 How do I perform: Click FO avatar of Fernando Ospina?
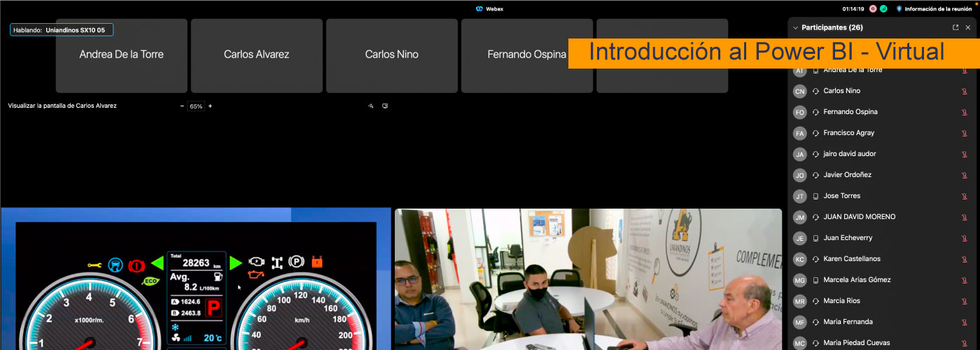coord(800,112)
